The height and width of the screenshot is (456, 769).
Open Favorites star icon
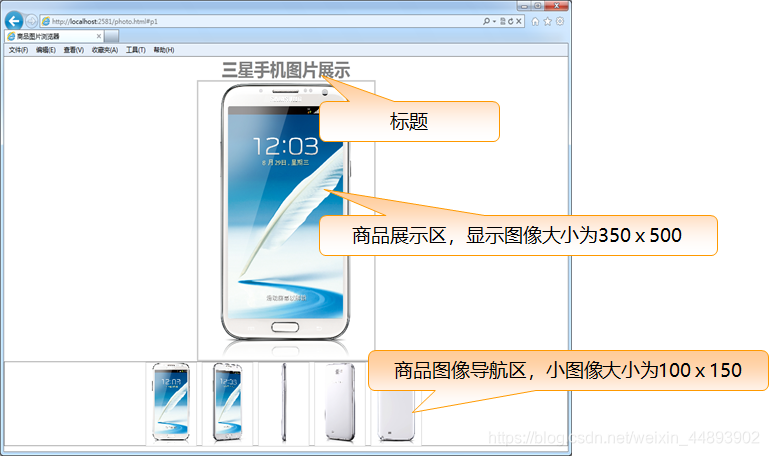pos(547,21)
